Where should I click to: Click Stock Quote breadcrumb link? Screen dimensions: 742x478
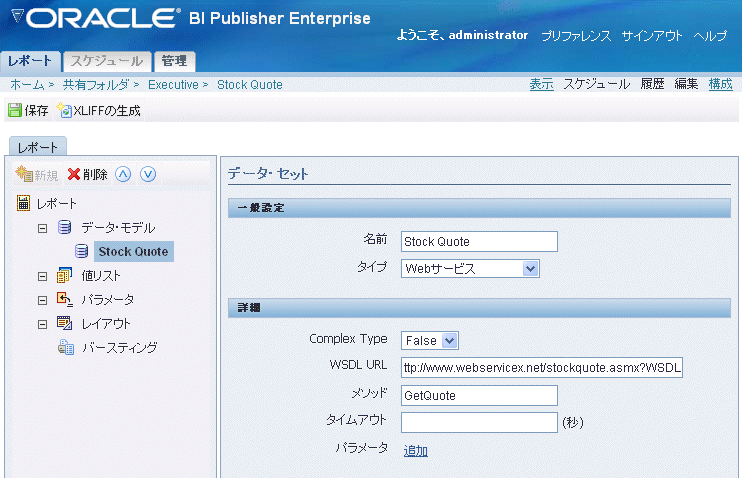coord(250,85)
